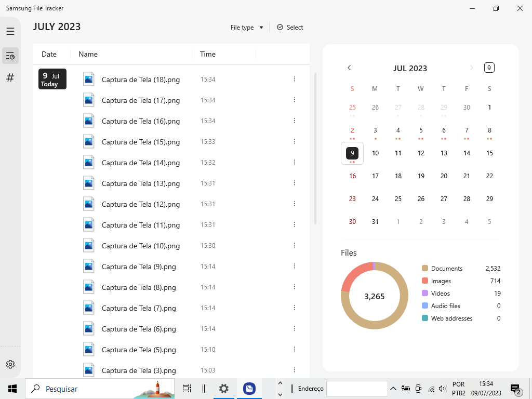The height and width of the screenshot is (399, 532).
Task: Click the Videos legend color swatch
Action: coord(425,294)
